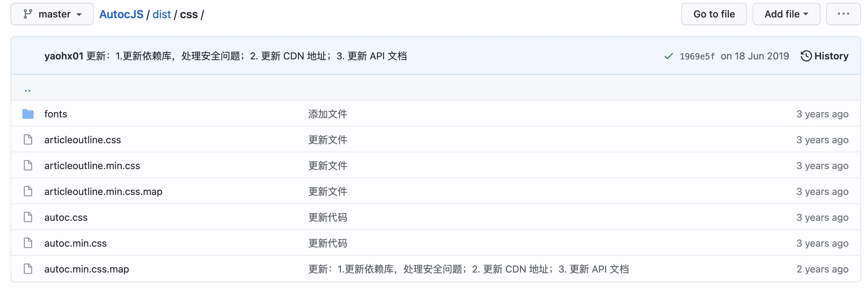The image size is (868, 290).
Task: Open yaohx01 author profile link
Action: (64, 56)
